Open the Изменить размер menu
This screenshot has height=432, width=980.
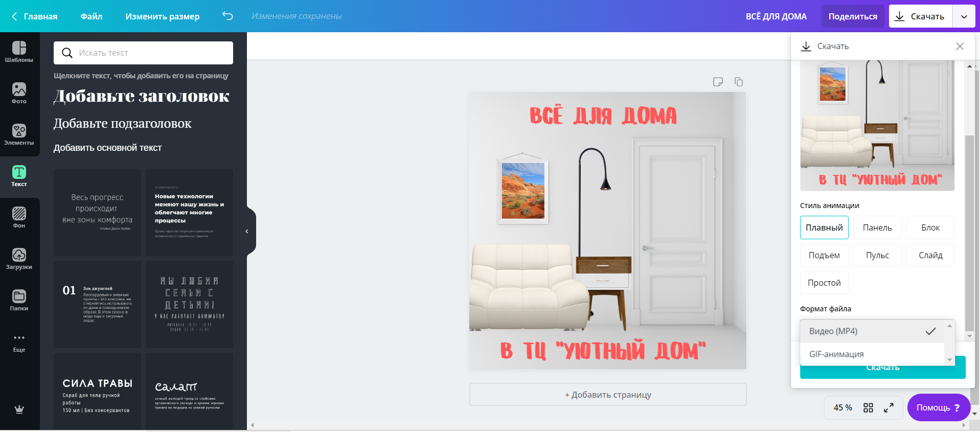(163, 16)
